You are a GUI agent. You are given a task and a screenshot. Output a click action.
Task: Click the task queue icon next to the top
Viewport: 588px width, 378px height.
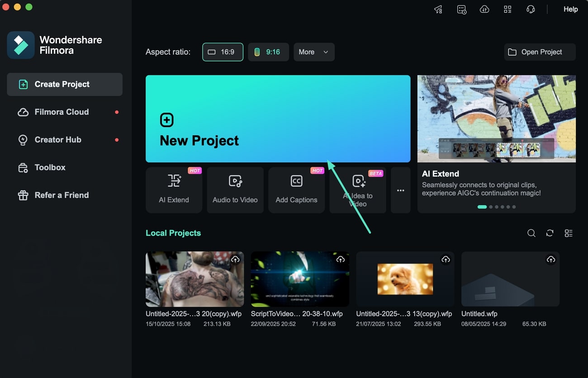462,9
